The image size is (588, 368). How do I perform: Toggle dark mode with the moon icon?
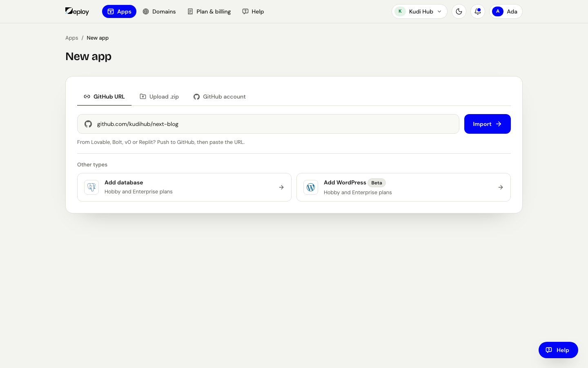click(459, 11)
